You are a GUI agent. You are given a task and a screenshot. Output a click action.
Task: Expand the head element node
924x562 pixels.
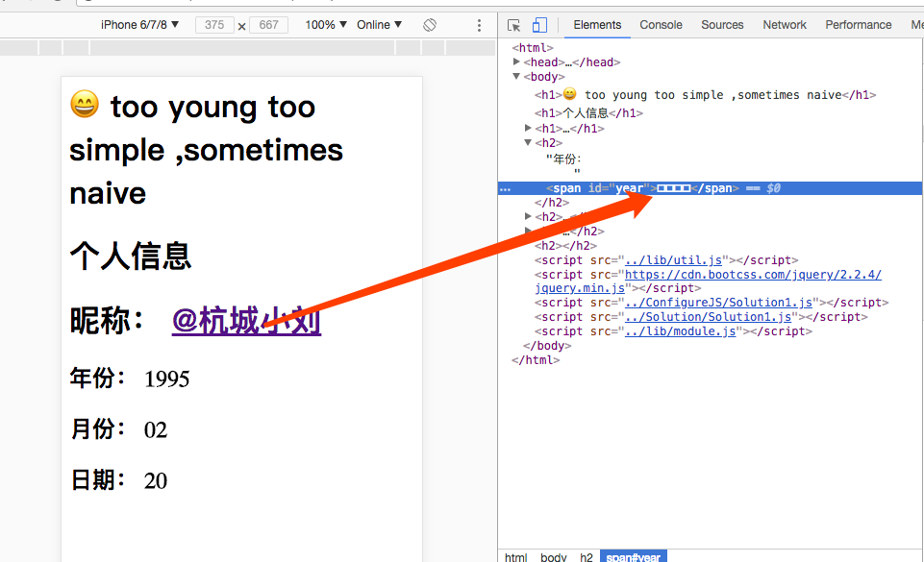pyautogui.click(x=516, y=61)
